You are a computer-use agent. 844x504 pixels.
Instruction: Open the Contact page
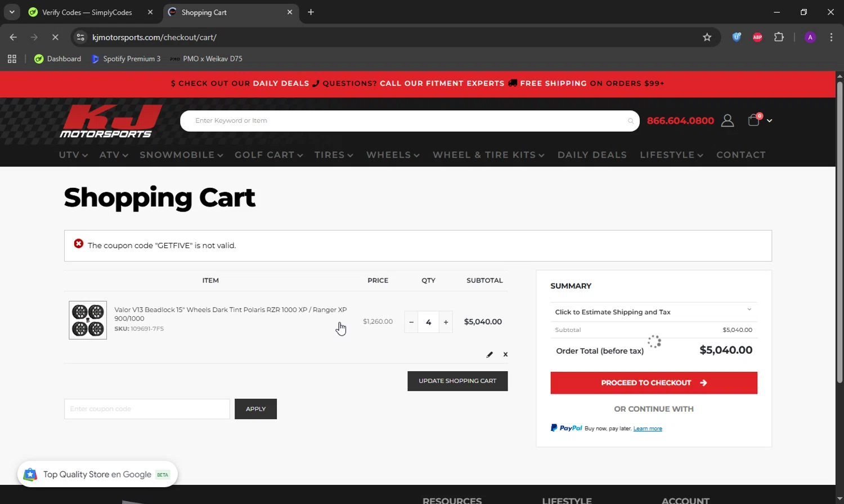point(741,155)
